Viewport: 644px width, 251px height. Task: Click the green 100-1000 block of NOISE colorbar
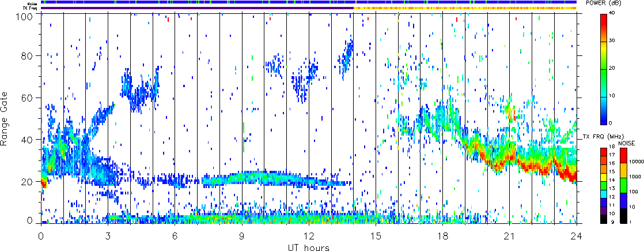[x=623, y=185]
